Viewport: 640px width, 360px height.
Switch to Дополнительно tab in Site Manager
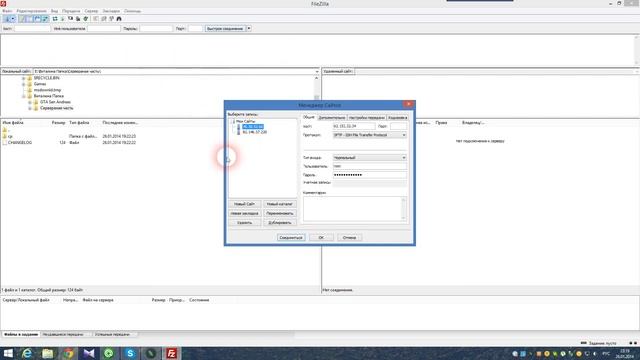click(x=332, y=118)
